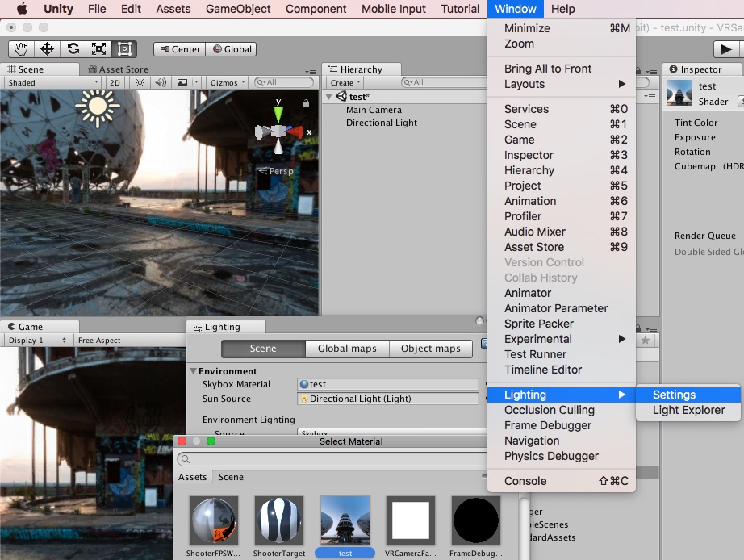
Task: Click the scene gizmo lock icon
Action: [x=306, y=102]
